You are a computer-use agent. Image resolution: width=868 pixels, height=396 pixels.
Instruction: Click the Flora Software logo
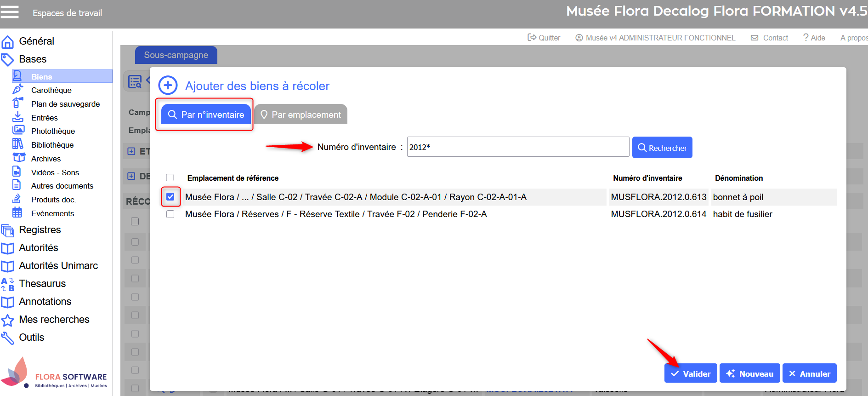54,373
